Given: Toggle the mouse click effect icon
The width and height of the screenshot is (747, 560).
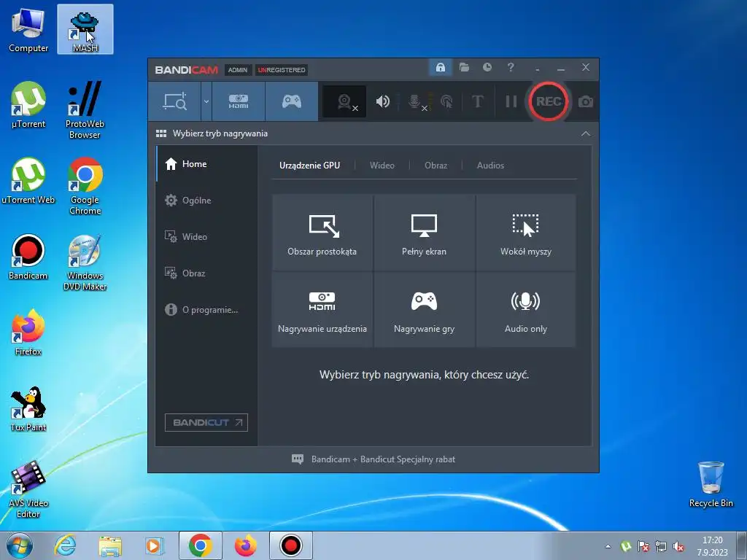Looking at the screenshot, I should [x=447, y=101].
